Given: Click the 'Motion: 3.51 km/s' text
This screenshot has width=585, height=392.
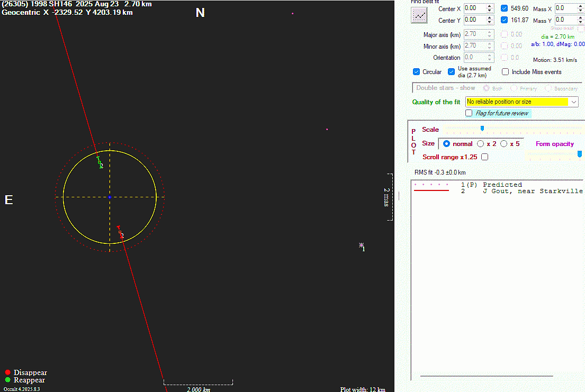Looking at the screenshot, I should click(x=555, y=60).
